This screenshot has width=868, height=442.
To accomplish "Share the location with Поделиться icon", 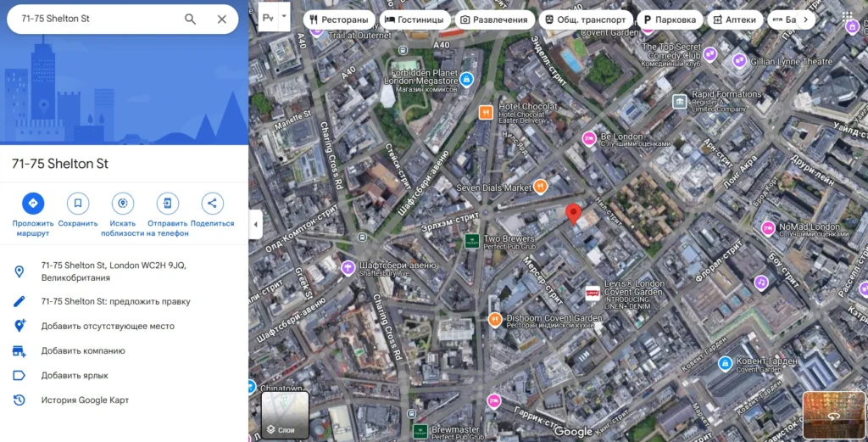I will coord(212,204).
